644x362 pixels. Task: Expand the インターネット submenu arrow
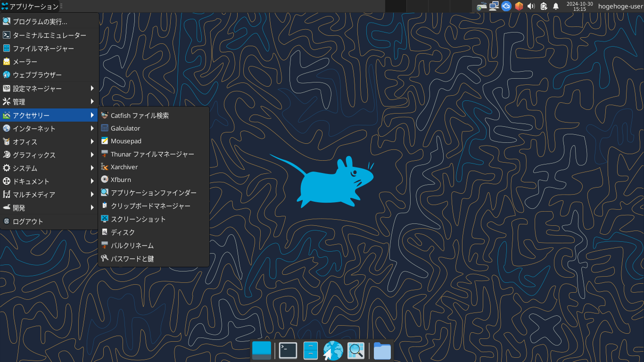(92, 128)
